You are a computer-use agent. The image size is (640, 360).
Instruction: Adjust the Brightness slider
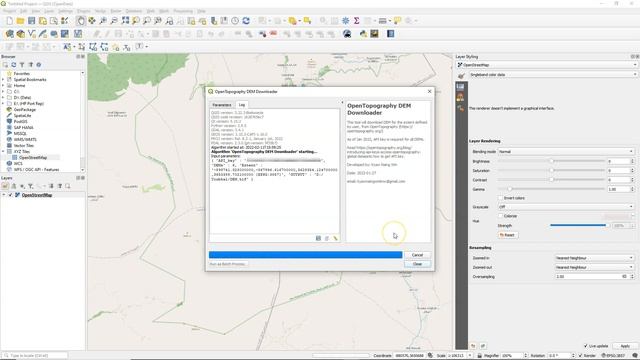[x=551, y=161]
